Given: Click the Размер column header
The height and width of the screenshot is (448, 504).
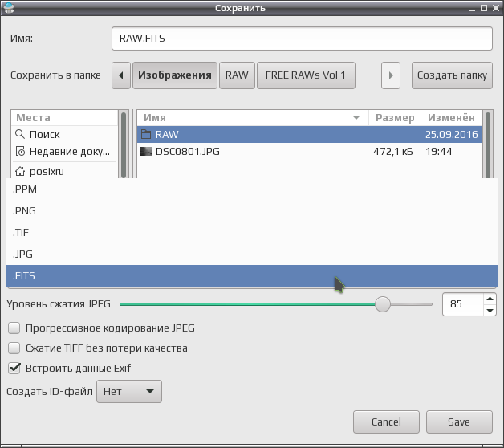Looking at the screenshot, I should point(395,118).
